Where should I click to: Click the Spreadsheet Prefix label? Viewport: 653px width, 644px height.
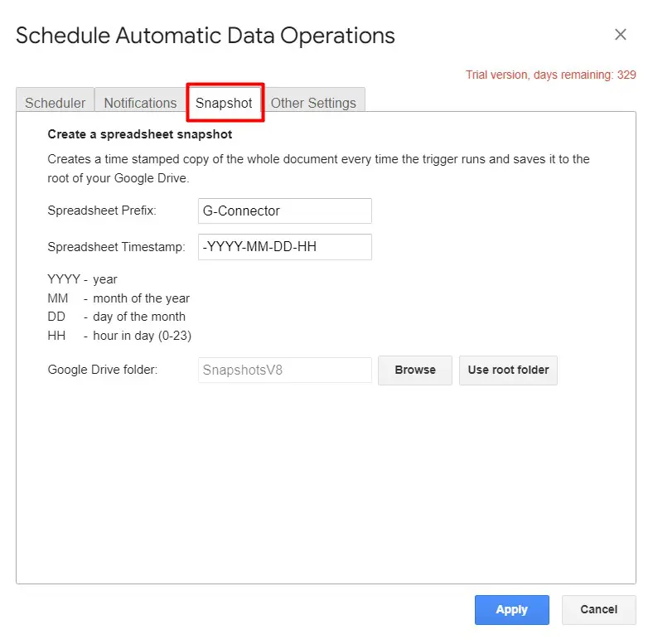pos(102,211)
